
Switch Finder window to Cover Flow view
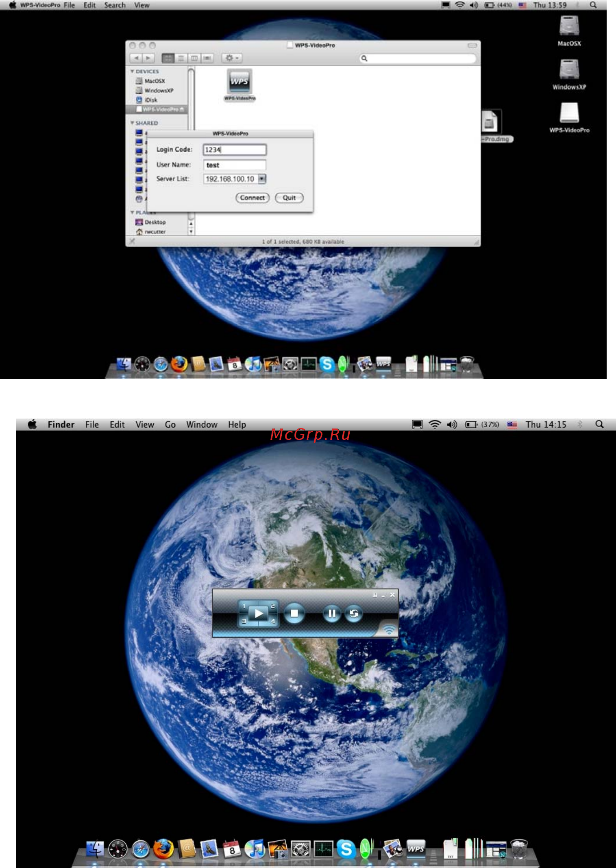pyautogui.click(x=207, y=58)
